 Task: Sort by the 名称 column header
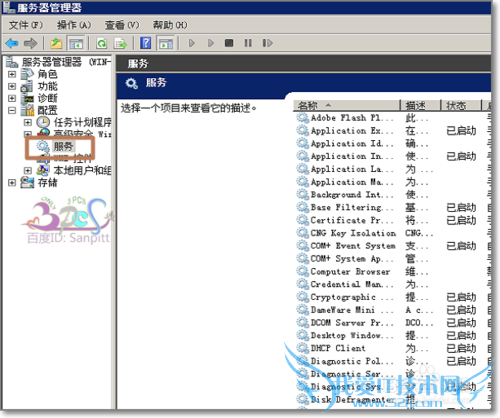pyautogui.click(x=347, y=106)
